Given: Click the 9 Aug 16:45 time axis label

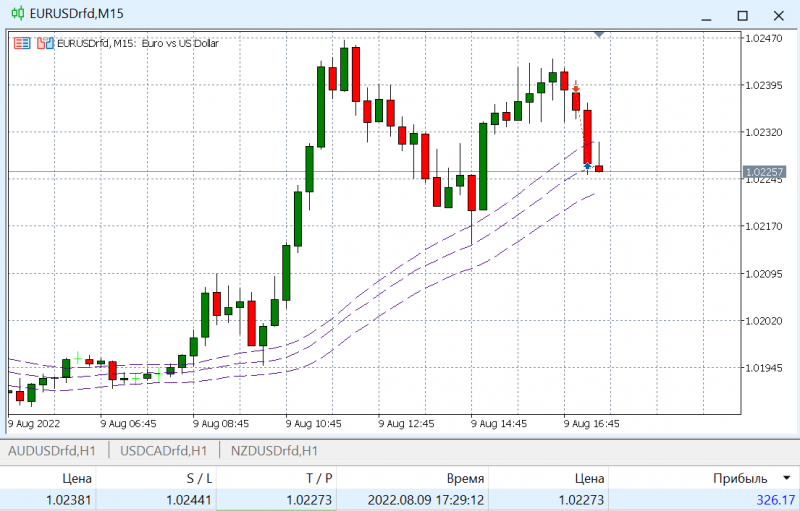Looking at the screenshot, I should point(591,424).
